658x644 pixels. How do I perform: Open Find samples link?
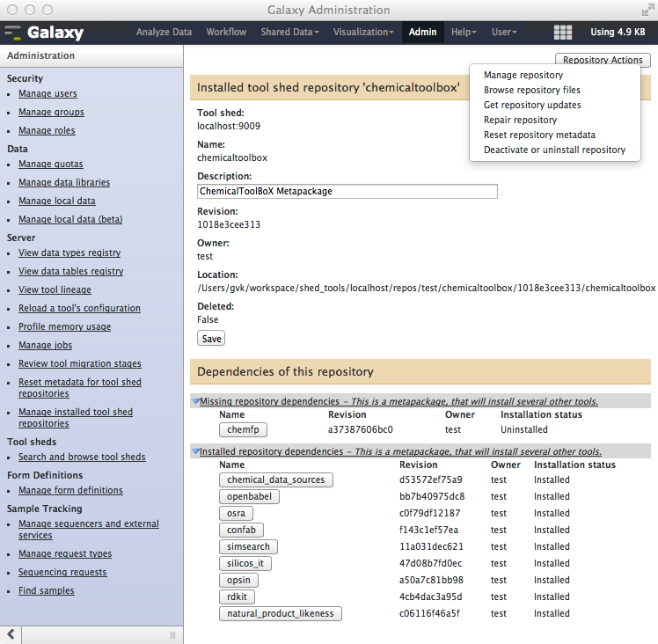click(46, 590)
